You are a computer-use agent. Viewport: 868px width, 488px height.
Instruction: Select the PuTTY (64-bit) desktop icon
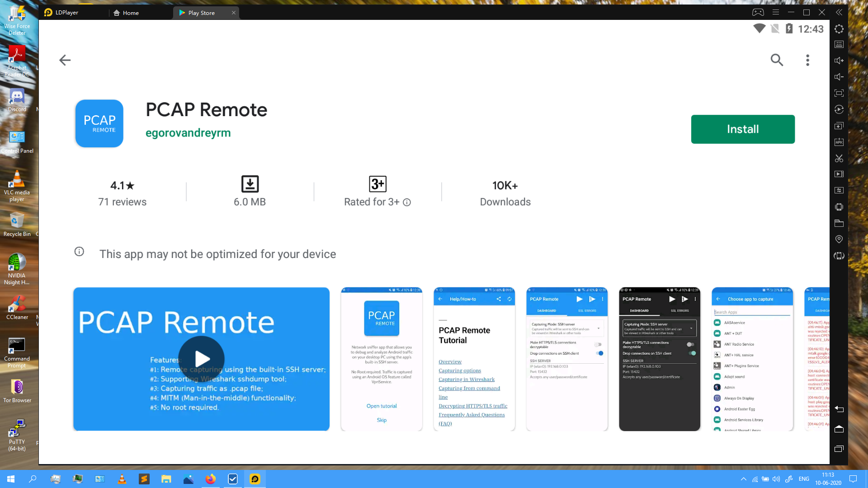coord(17,435)
